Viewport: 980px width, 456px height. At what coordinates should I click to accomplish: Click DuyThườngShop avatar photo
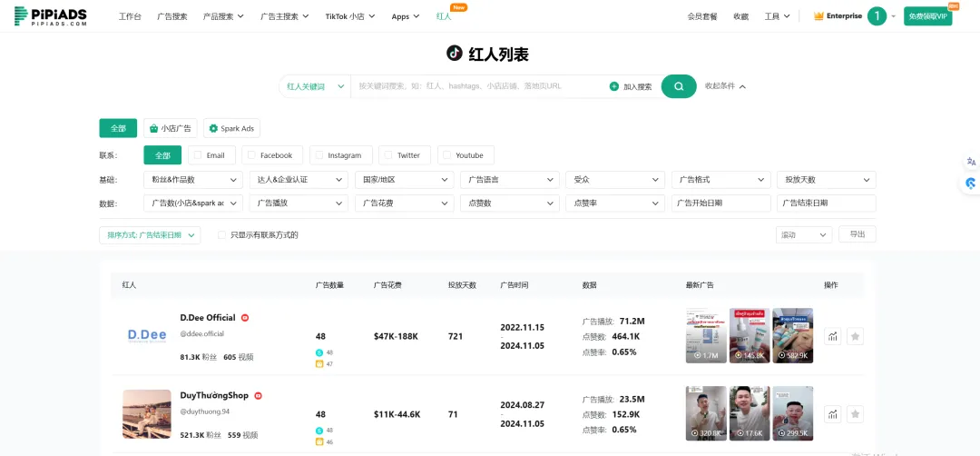[x=147, y=414]
